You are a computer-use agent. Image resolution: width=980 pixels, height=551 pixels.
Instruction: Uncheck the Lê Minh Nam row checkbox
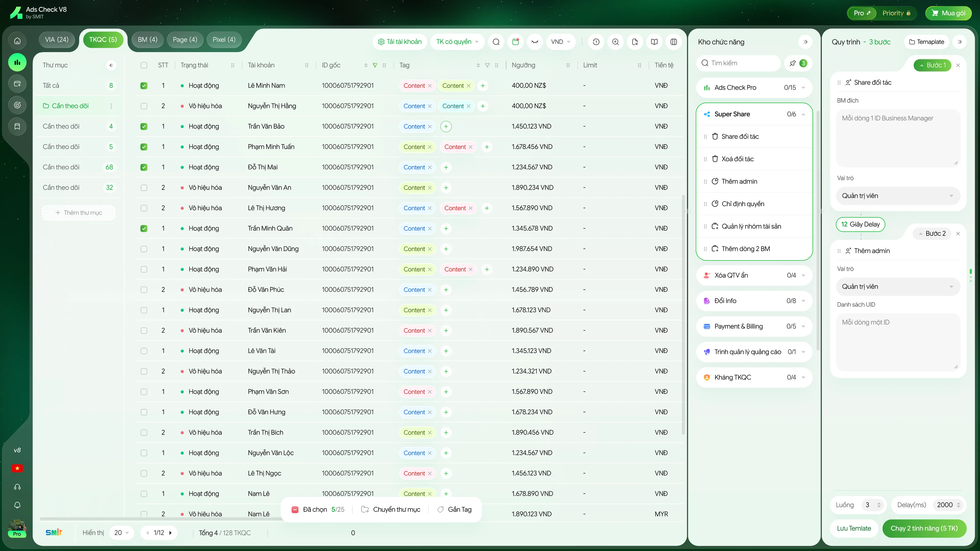(x=144, y=85)
